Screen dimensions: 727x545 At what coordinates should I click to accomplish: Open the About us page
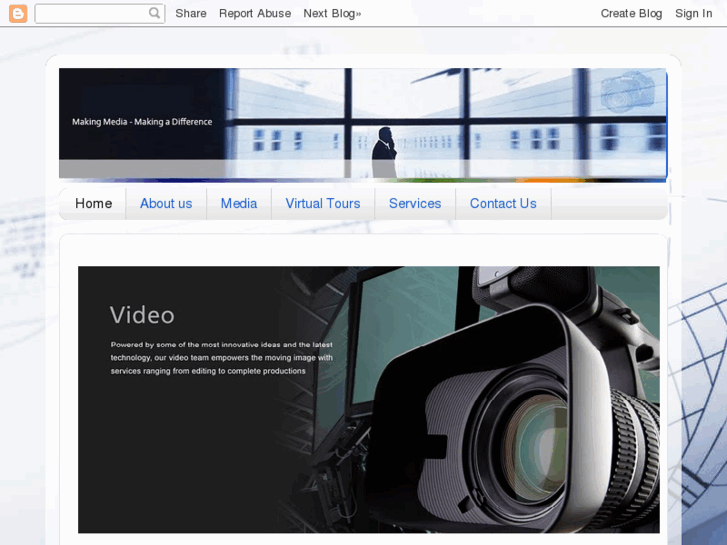166,204
